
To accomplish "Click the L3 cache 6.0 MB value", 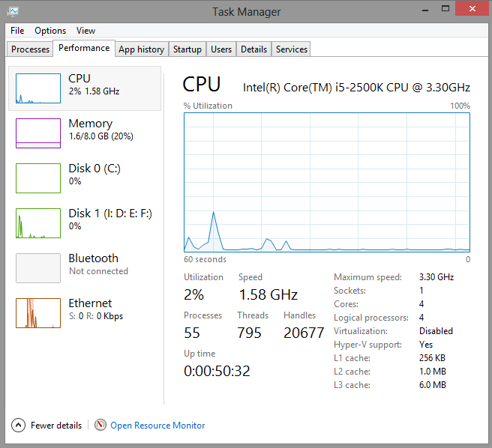I will (x=433, y=385).
